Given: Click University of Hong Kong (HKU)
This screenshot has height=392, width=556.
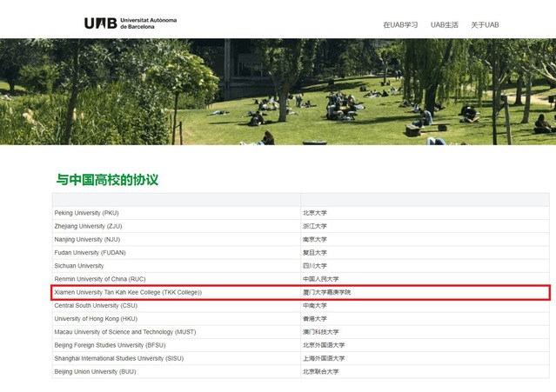Looking at the screenshot, I should 96,319.
